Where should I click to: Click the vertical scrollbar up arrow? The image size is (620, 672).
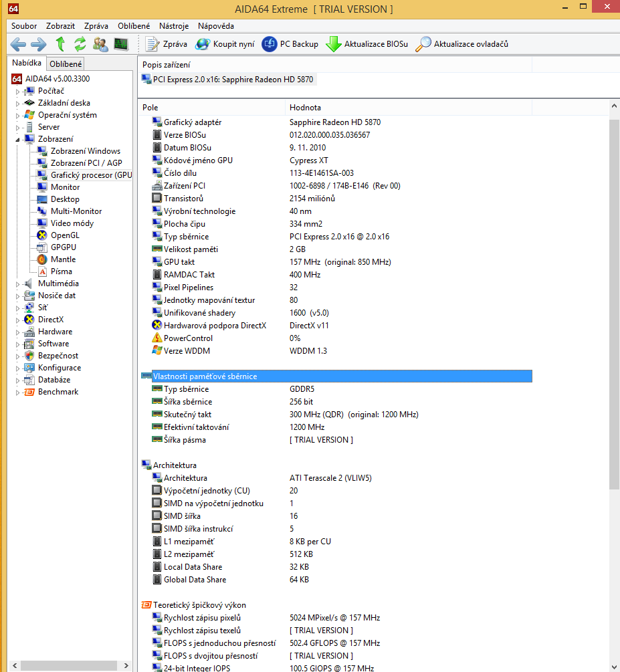click(614, 106)
